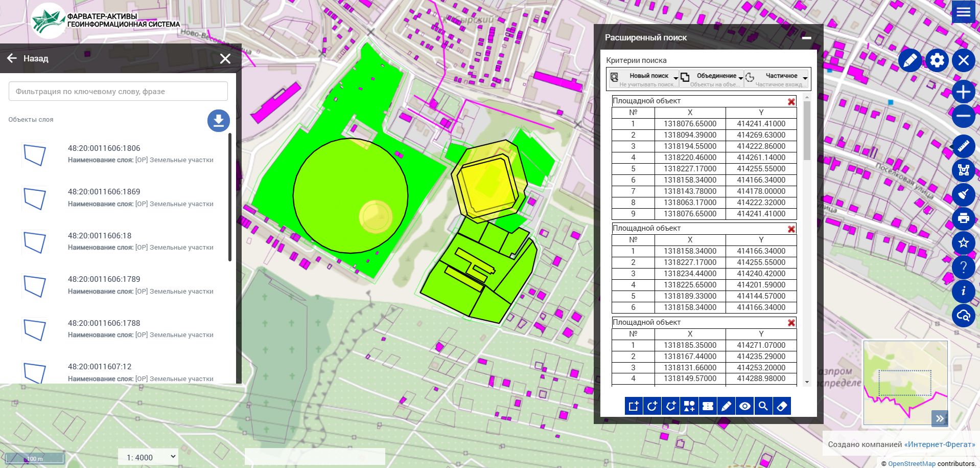Add a rectangle search area
Image resolution: width=980 pixels, height=468 pixels.
pos(634,406)
